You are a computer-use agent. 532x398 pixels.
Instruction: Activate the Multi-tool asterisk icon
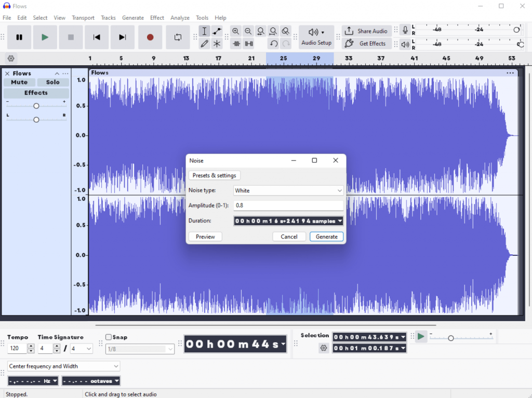[x=217, y=44]
